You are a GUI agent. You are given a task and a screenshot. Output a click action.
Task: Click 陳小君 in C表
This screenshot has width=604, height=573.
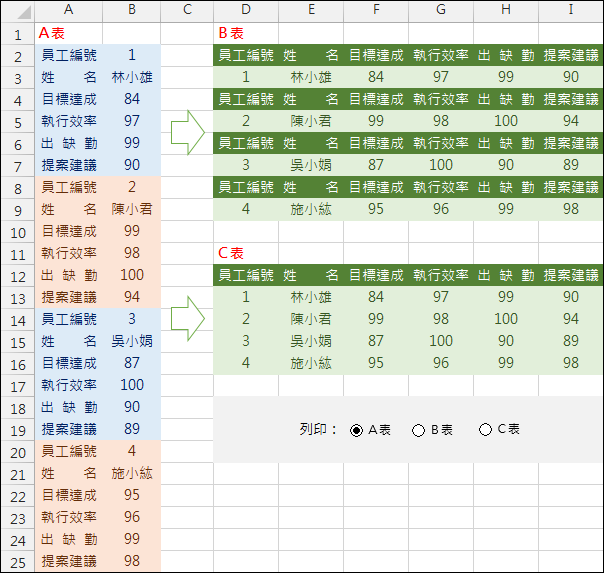(x=311, y=319)
